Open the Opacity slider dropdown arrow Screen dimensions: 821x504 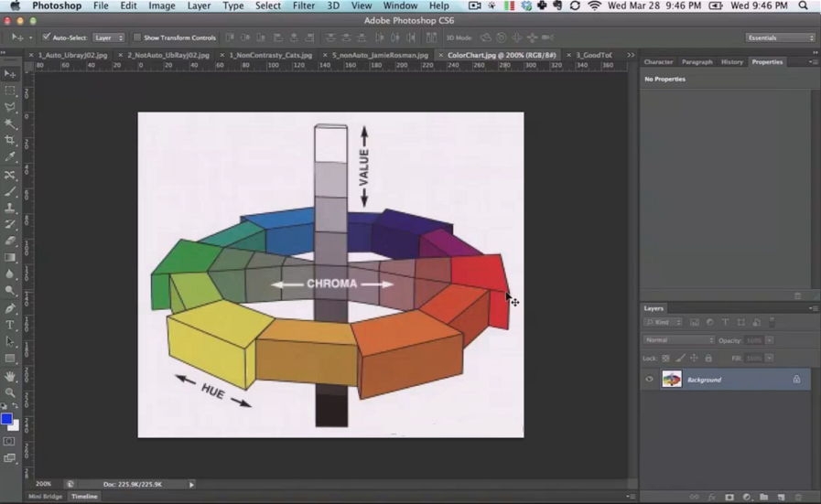(x=769, y=340)
